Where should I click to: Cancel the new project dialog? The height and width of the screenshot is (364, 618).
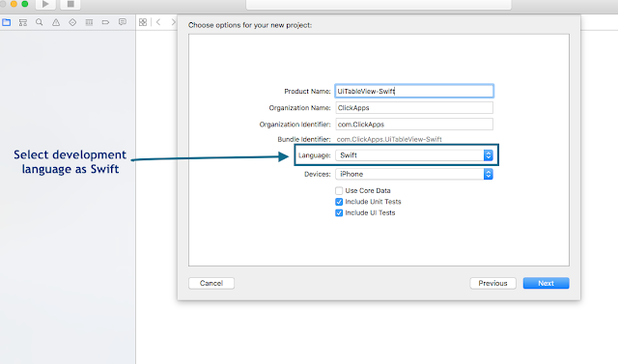pos(211,283)
